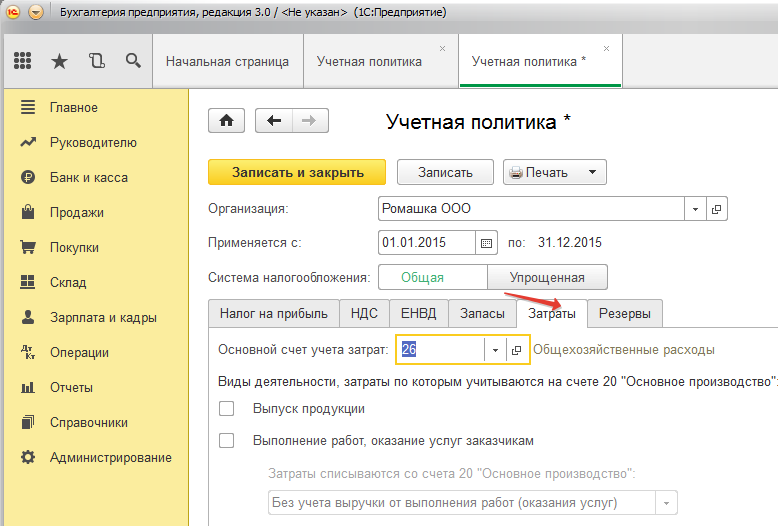Screen dimensions: 778x526
Task: Open the Налог на прибыль tab
Action: pyautogui.click(x=273, y=313)
